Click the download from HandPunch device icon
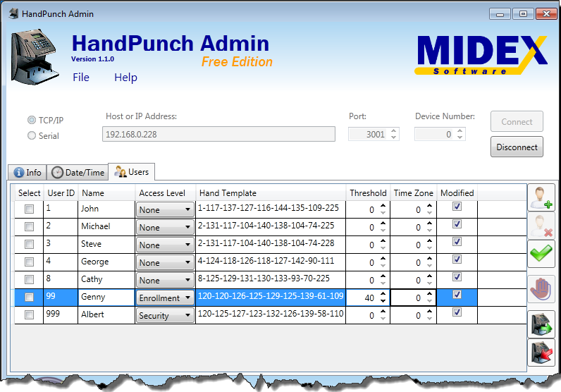 click(x=541, y=324)
